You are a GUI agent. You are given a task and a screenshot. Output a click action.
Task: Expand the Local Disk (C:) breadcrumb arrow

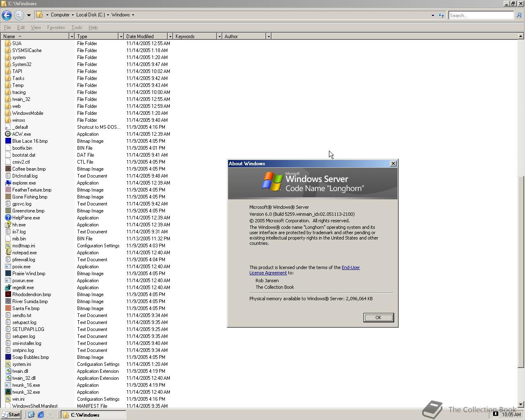(x=108, y=15)
